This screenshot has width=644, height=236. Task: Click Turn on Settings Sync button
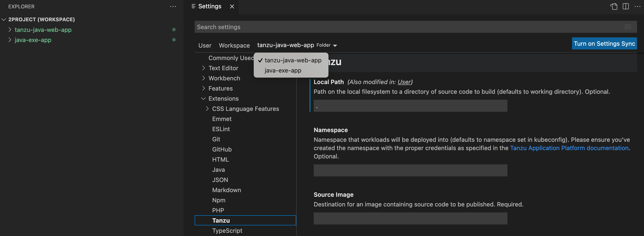pyautogui.click(x=604, y=44)
